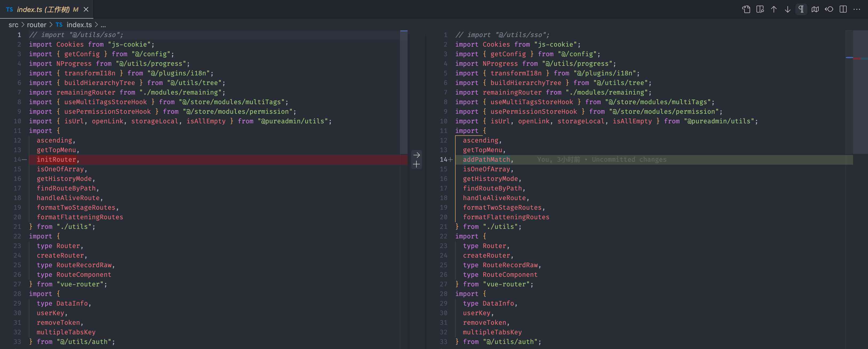Toggle whitespace paragraph mark button
The width and height of the screenshot is (868, 349).
click(801, 9)
